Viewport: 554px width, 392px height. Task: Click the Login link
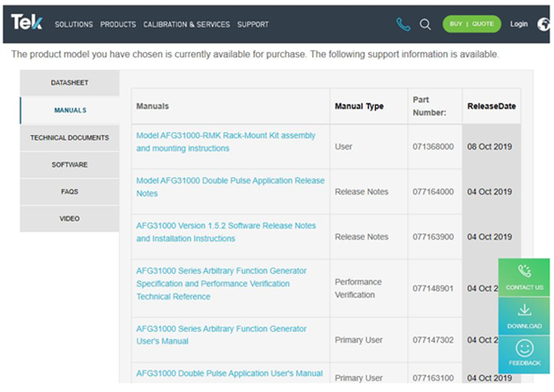click(x=518, y=24)
